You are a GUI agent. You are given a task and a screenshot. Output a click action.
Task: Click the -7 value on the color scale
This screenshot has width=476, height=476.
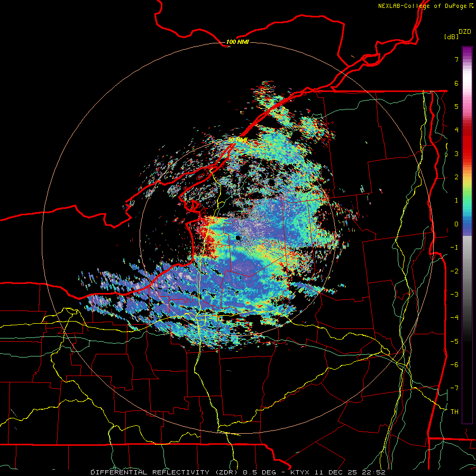(454, 388)
